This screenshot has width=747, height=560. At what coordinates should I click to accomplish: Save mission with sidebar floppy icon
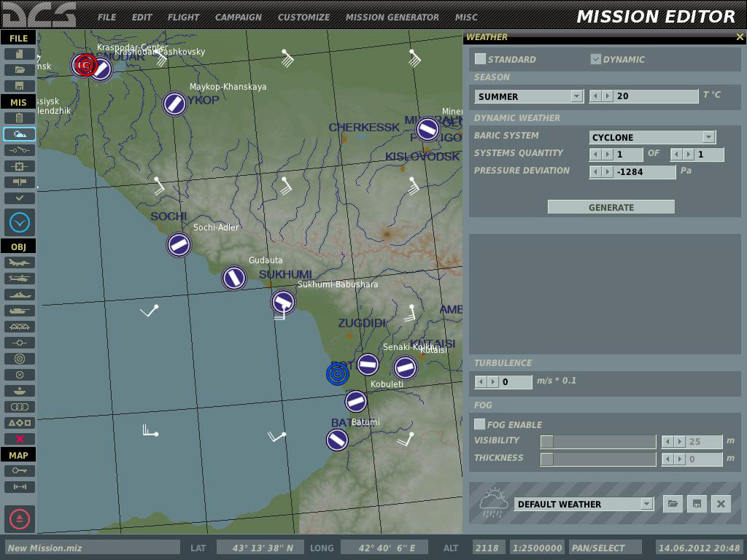(19, 86)
